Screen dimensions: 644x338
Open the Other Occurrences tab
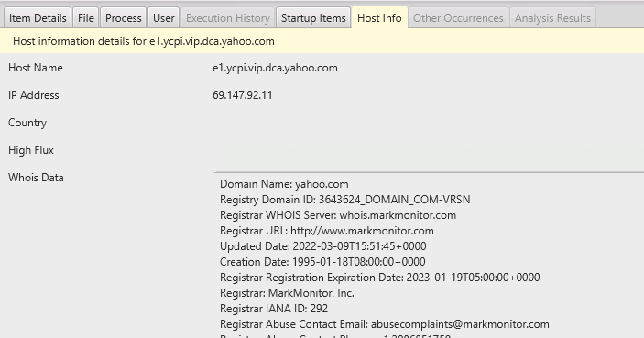[x=458, y=18]
